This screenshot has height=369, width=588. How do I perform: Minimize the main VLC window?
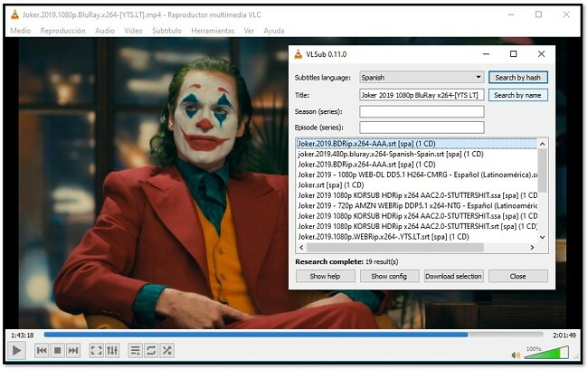(x=511, y=14)
